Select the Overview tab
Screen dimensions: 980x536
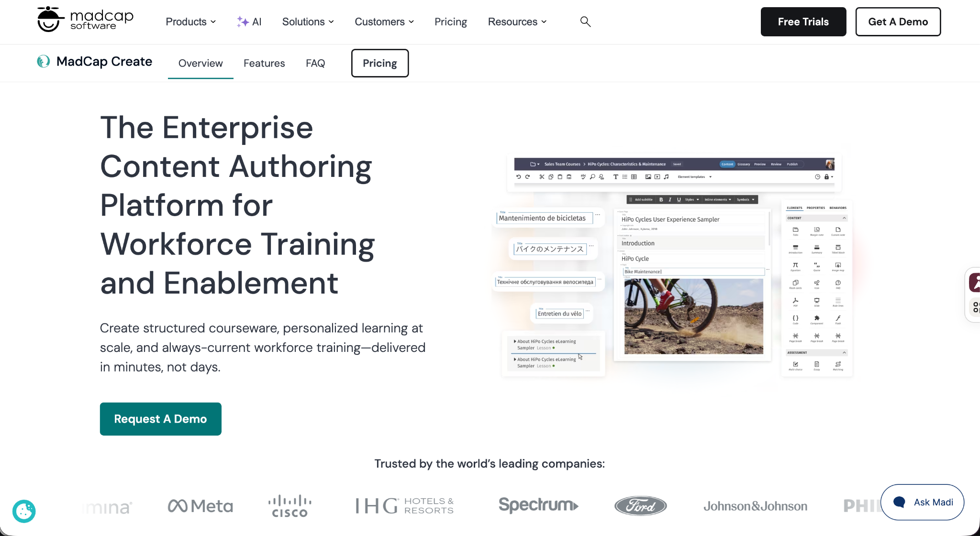point(200,64)
